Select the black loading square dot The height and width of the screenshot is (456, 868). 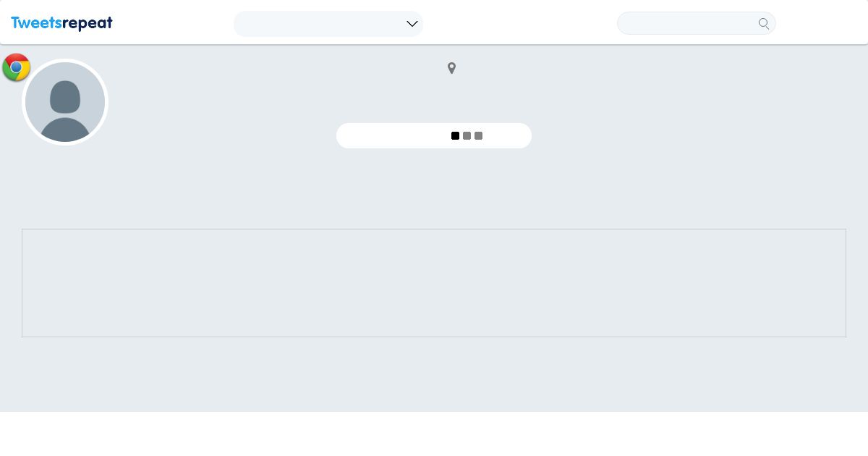point(455,135)
